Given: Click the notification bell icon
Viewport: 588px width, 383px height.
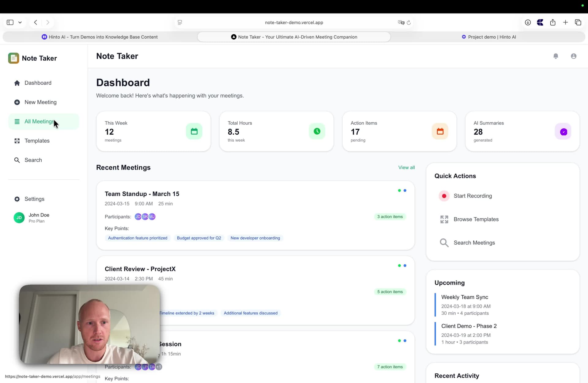Looking at the screenshot, I should [x=556, y=56].
